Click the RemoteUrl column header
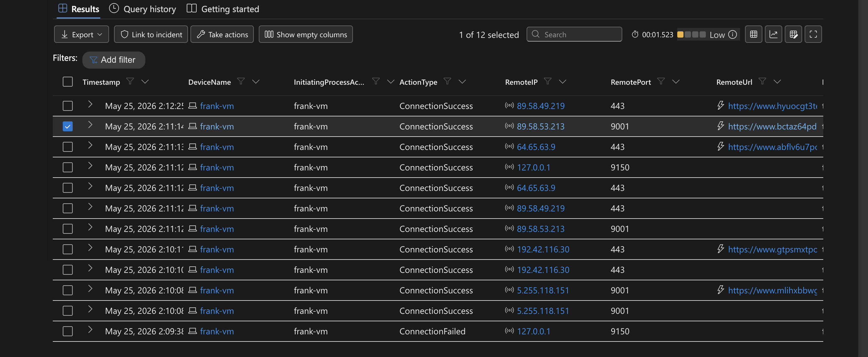The image size is (868, 357). tap(734, 82)
